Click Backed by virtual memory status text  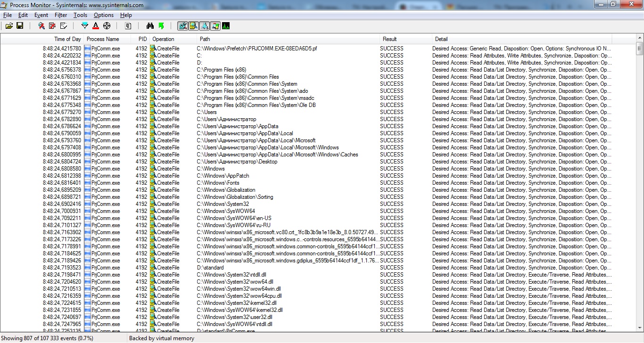[162, 338]
